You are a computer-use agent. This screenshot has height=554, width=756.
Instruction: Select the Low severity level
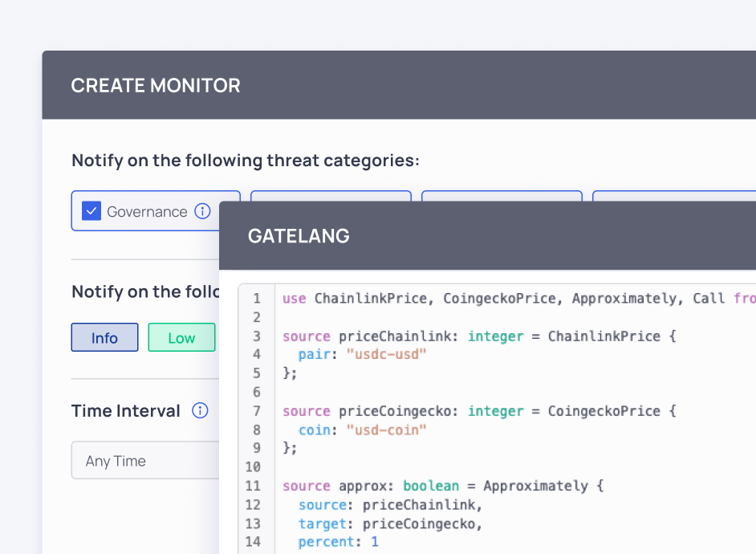click(181, 338)
